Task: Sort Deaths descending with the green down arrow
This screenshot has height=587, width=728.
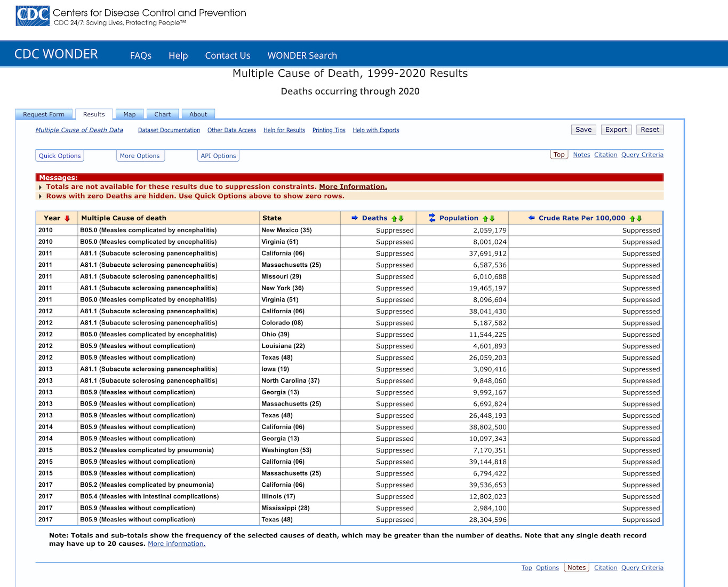Action: tap(401, 218)
